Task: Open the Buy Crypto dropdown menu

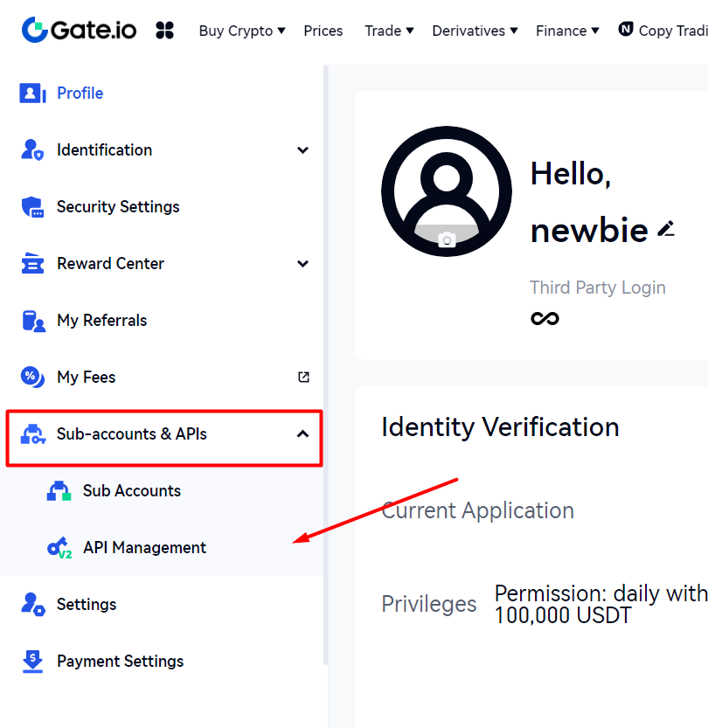Action: pos(242,31)
